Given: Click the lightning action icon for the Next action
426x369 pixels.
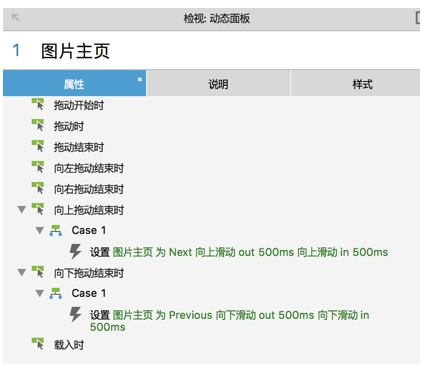Looking at the screenshot, I should (75, 251).
